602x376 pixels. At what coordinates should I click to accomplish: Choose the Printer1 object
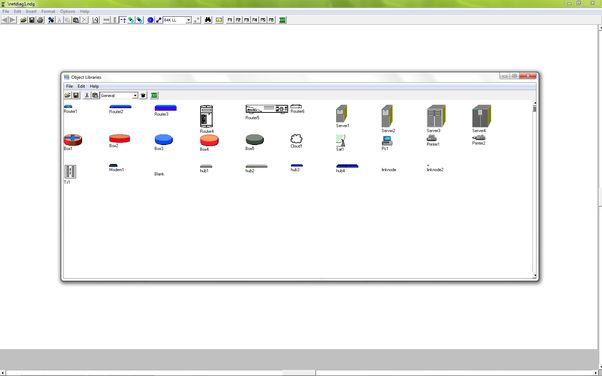coord(432,138)
